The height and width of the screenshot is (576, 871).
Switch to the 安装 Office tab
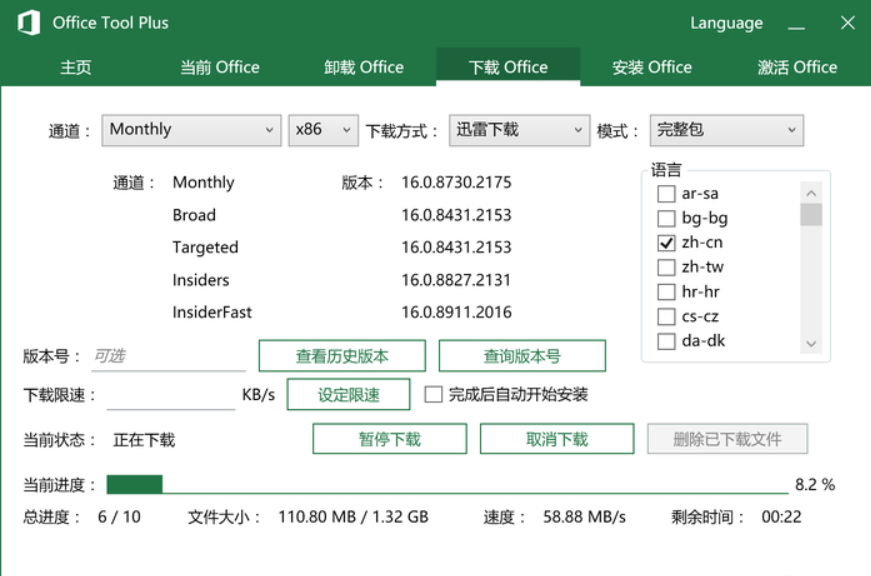point(652,68)
